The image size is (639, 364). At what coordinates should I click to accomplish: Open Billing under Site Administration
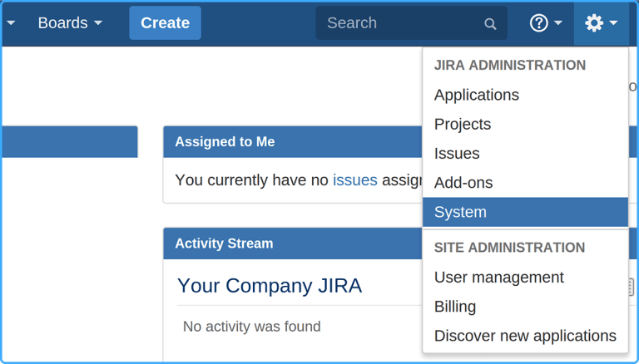[x=455, y=307]
